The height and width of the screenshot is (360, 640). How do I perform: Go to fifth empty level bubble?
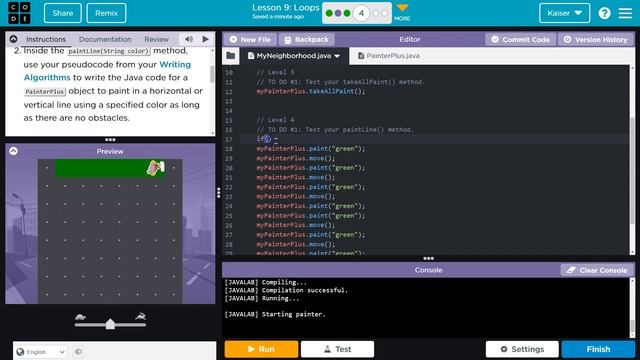[x=376, y=13]
